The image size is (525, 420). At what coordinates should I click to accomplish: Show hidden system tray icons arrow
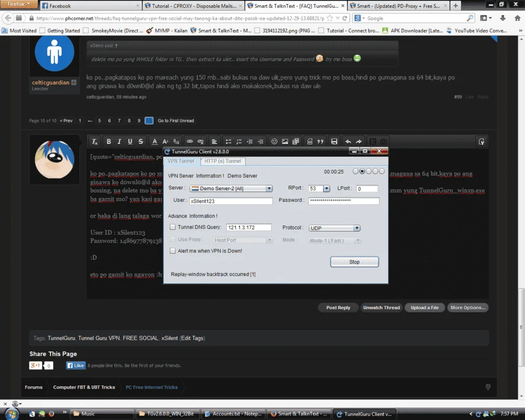[x=471, y=414]
